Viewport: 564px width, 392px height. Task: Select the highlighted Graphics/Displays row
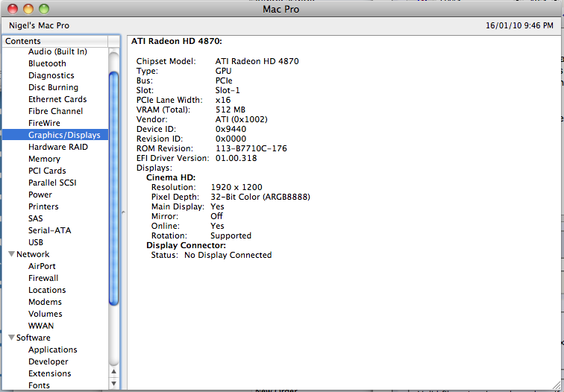coord(55,135)
